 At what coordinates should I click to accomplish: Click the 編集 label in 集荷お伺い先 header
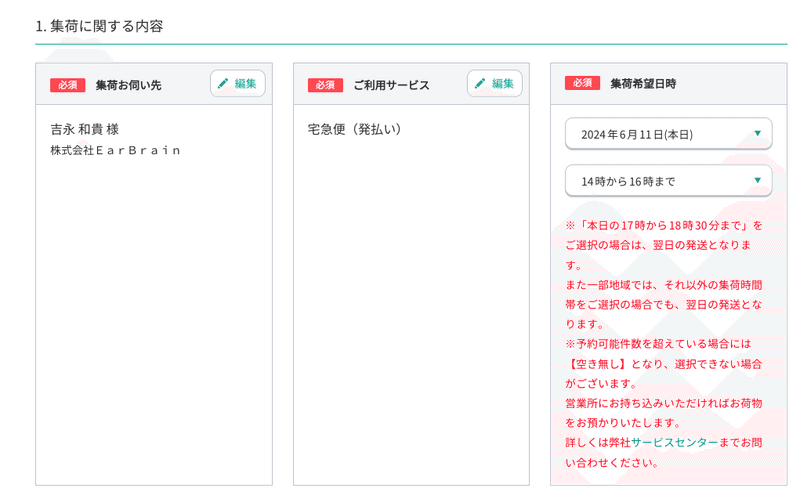tap(245, 83)
